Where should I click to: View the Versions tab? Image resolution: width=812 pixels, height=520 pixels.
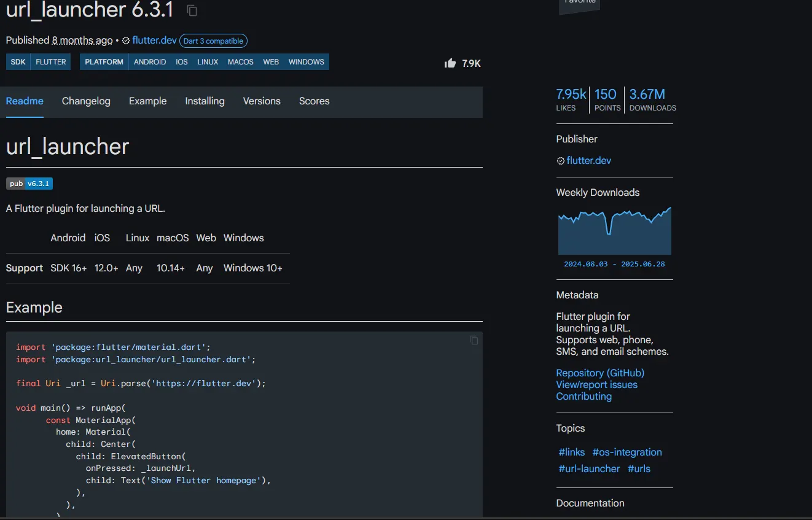pyautogui.click(x=262, y=101)
